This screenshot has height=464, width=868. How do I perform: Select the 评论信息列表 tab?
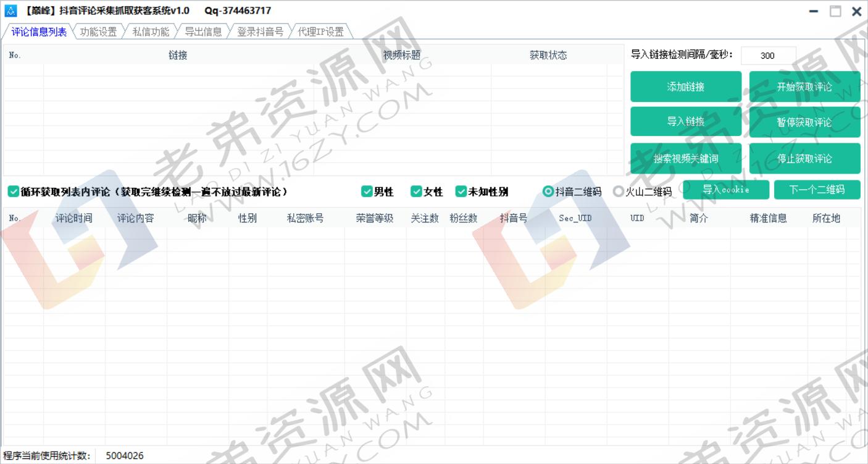click(x=38, y=32)
